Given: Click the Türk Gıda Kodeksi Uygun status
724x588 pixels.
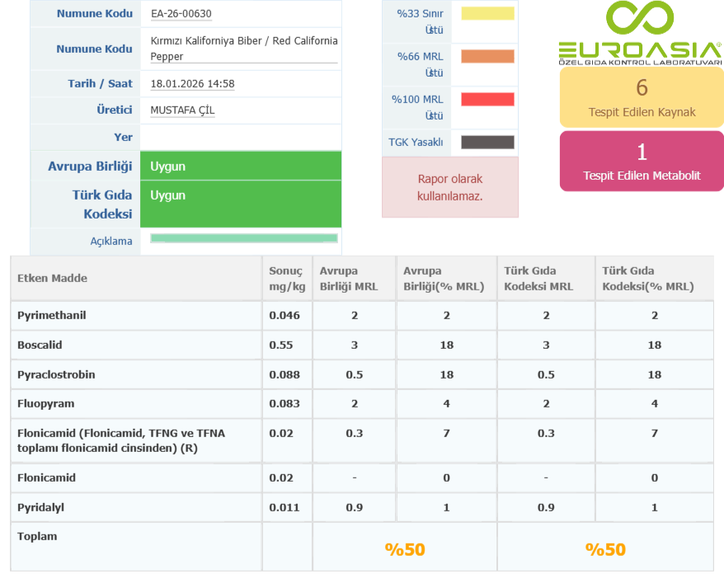Looking at the screenshot, I should pos(240,204).
